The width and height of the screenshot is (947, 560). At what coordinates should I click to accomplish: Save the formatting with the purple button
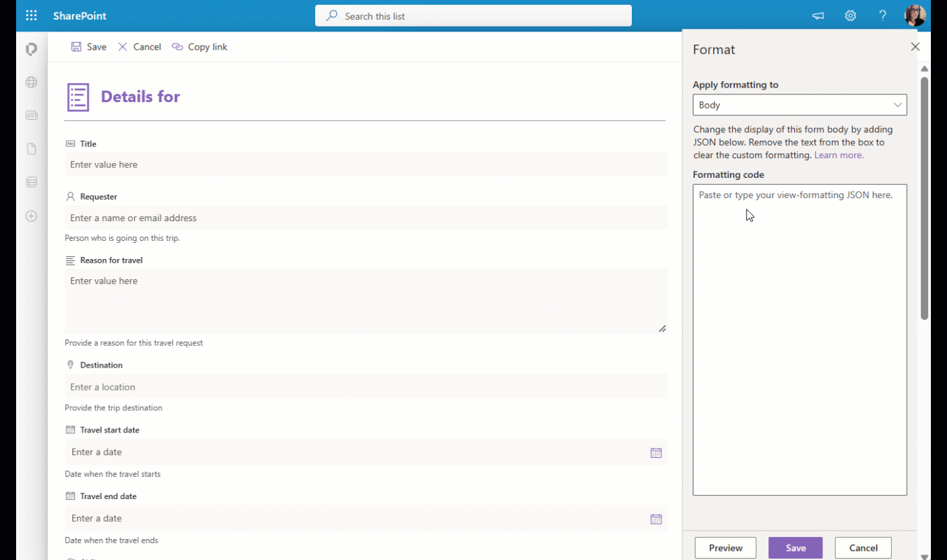(795, 547)
